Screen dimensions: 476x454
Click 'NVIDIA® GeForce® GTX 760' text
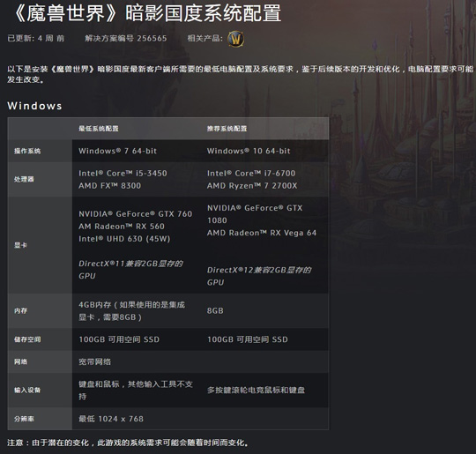136,214
